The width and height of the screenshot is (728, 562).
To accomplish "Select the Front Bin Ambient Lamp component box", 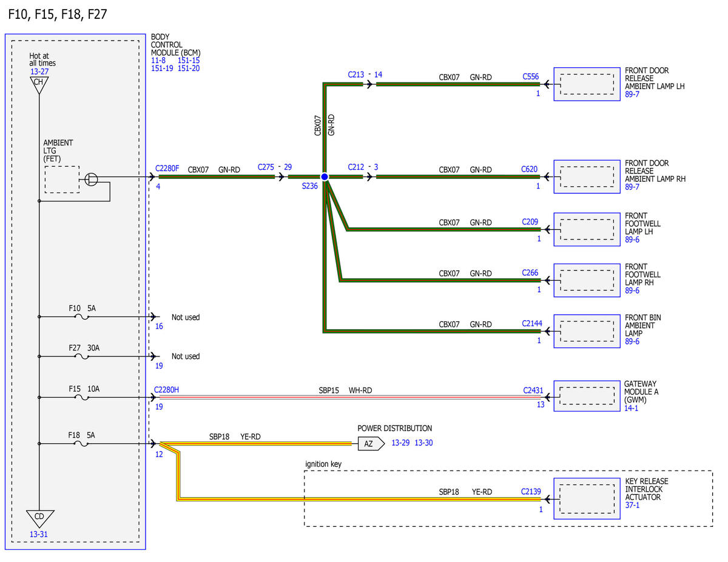I will coord(587,331).
